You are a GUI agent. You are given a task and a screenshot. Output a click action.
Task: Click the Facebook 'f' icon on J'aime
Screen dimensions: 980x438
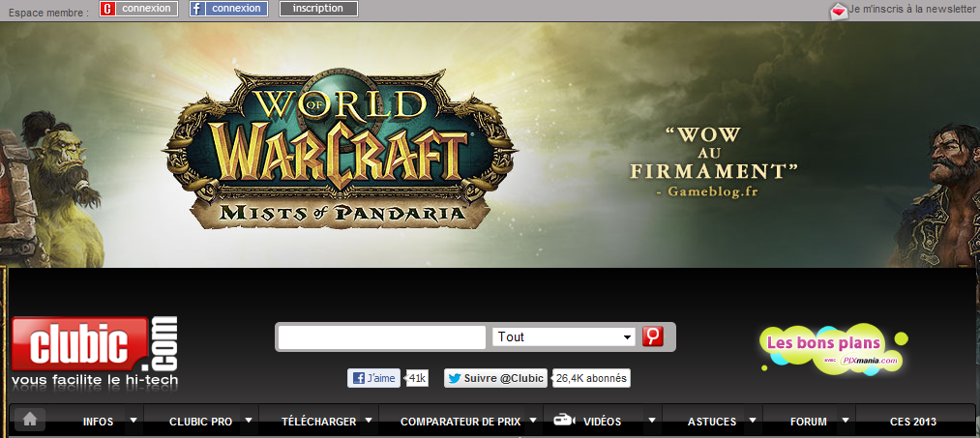tap(359, 378)
